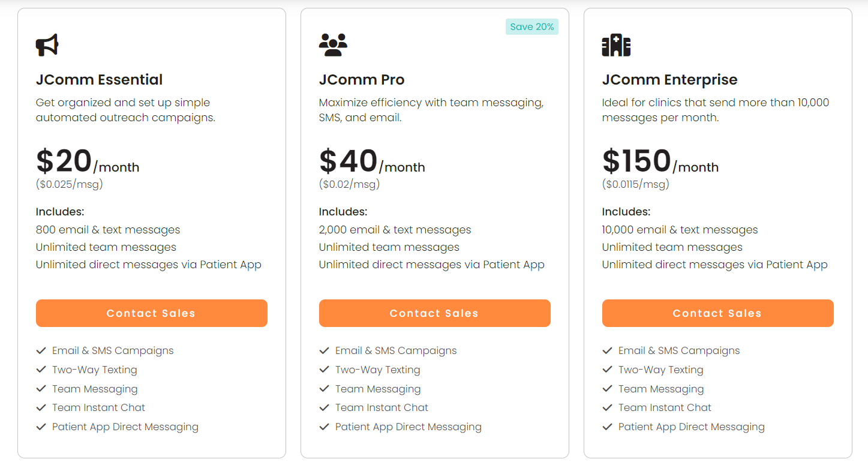Contact Sales for JComm Pro plan
This screenshot has width=868, height=465.
click(435, 313)
